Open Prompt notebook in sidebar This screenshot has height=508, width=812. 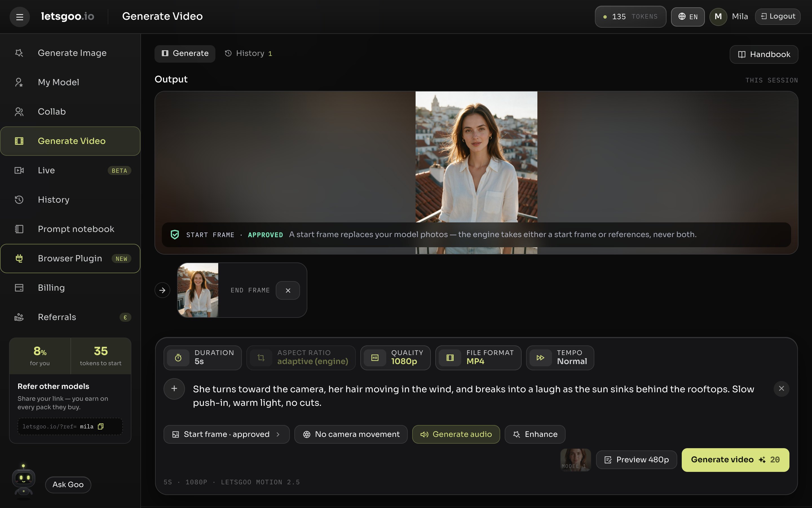pos(70,229)
